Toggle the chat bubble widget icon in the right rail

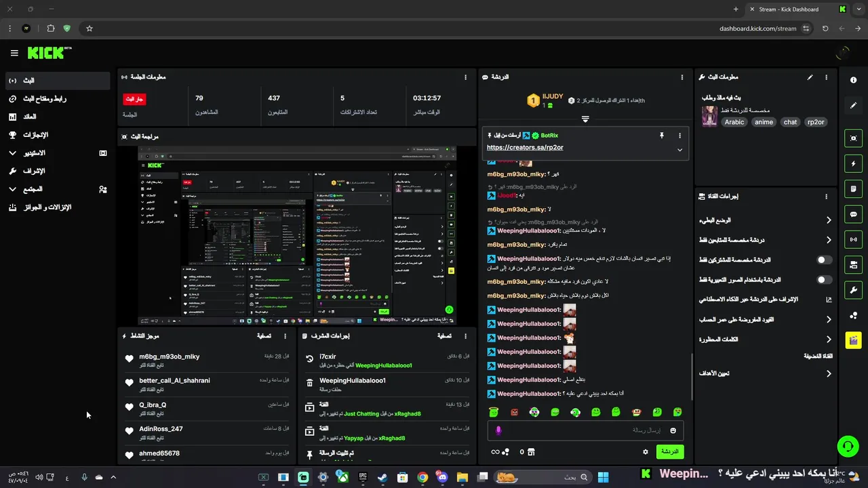(853, 214)
